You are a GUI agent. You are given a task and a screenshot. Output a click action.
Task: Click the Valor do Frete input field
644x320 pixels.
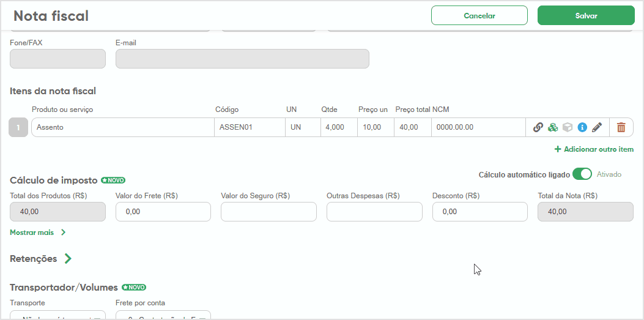pos(163,212)
